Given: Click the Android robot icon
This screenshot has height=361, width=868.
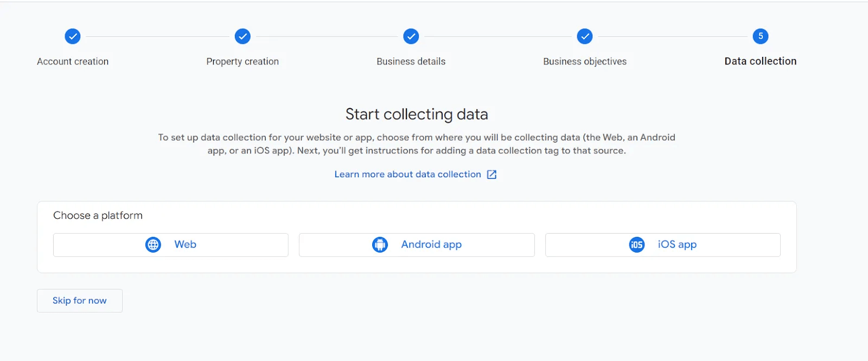Looking at the screenshot, I should (380, 244).
